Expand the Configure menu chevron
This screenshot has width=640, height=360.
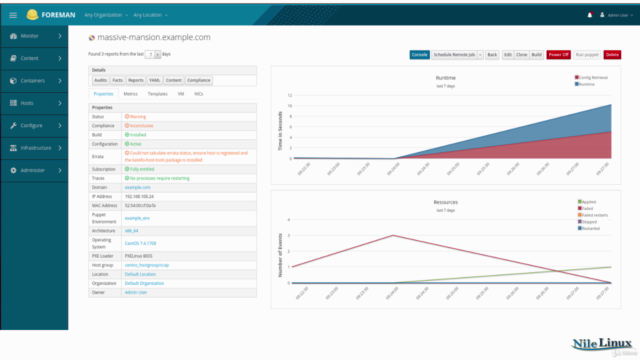(x=60, y=125)
